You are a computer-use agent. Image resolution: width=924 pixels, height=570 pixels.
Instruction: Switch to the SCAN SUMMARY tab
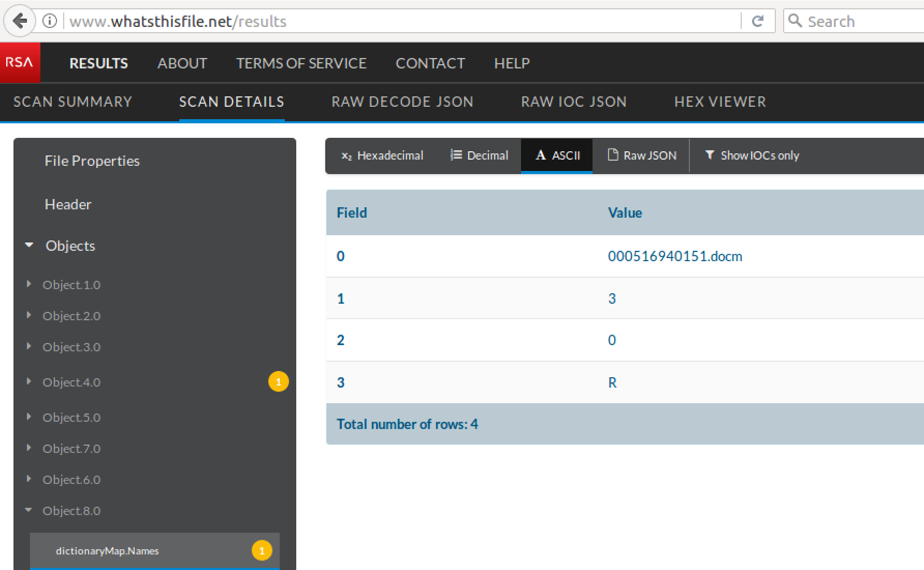tap(73, 102)
